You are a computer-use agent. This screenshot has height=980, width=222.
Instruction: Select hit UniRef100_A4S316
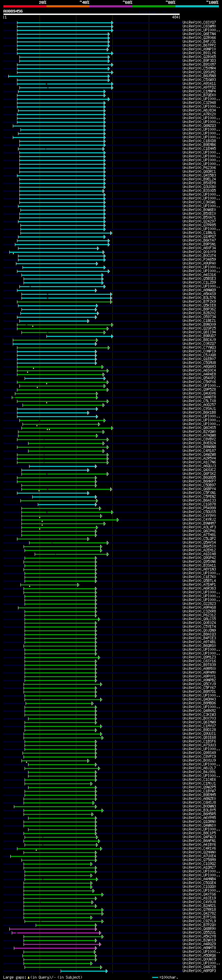[199, 275]
